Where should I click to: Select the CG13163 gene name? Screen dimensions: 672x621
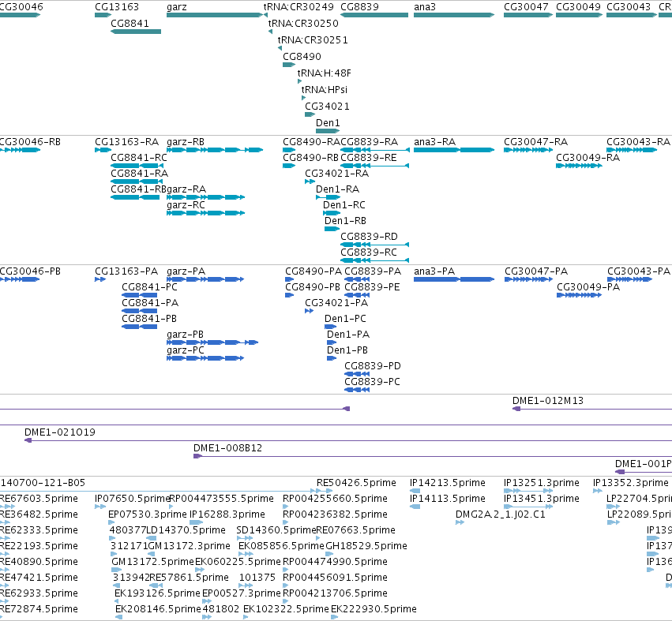[x=117, y=7]
